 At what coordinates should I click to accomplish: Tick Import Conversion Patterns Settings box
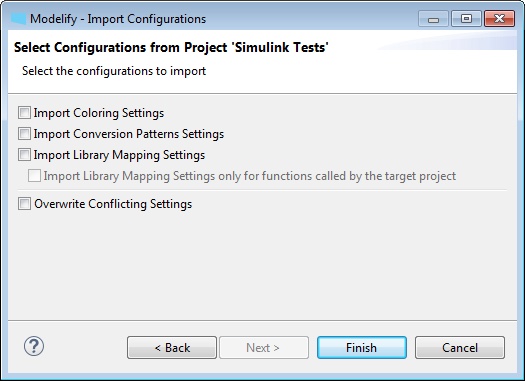point(24,134)
